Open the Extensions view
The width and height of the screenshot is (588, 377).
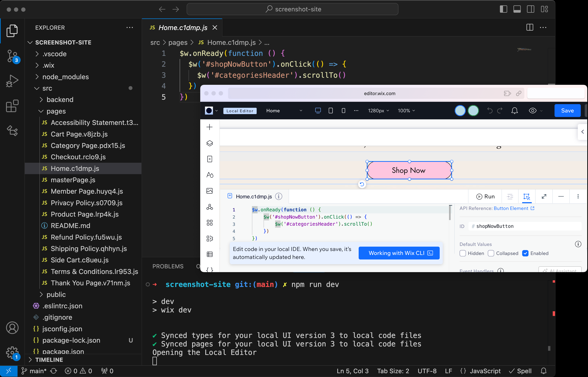pyautogui.click(x=12, y=106)
